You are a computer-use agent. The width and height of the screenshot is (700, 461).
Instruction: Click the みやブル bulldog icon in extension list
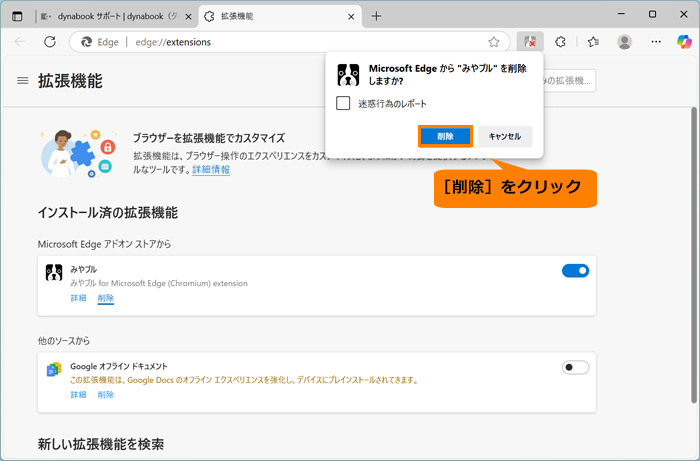54,273
